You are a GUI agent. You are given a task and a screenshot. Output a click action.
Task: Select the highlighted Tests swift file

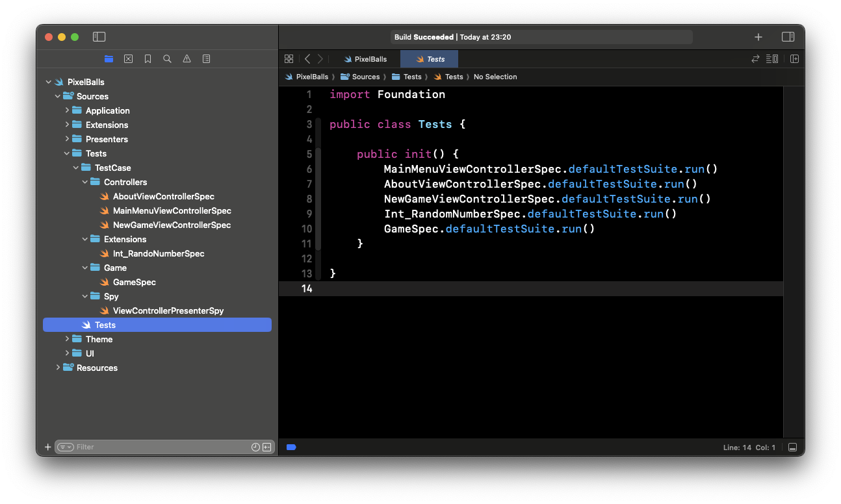pyautogui.click(x=157, y=325)
